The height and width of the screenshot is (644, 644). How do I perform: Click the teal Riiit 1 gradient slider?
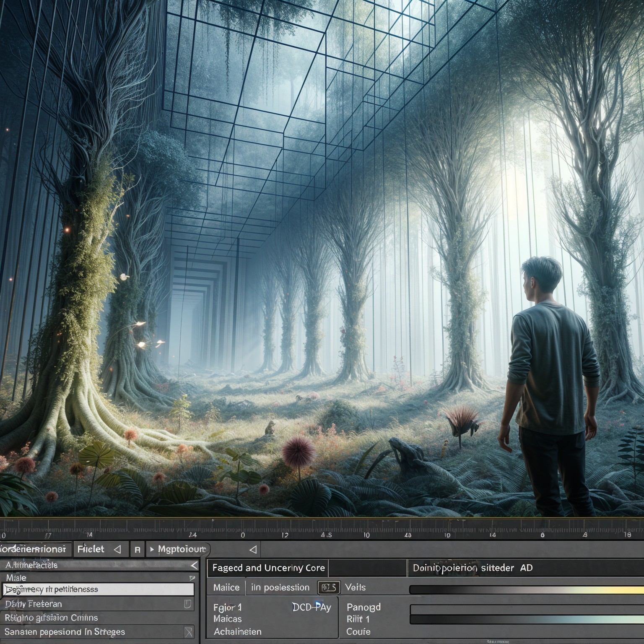click(x=526, y=620)
